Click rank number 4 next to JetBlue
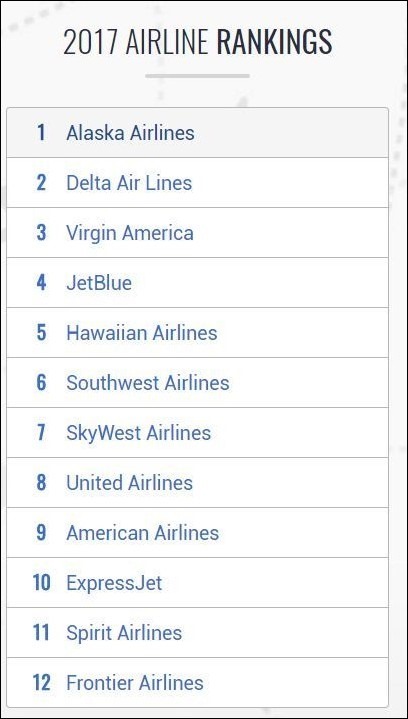Viewport: 408px width, 719px height. click(x=41, y=283)
